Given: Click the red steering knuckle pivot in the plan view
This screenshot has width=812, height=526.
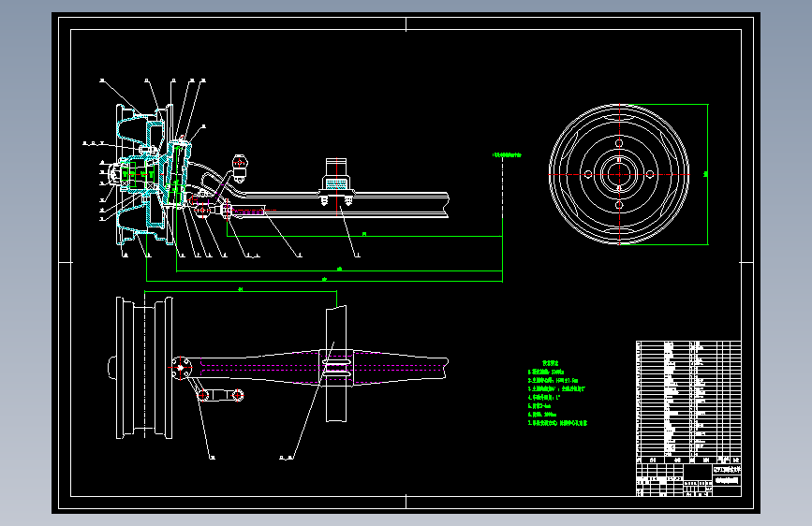Looking at the screenshot, I should tap(180, 366).
